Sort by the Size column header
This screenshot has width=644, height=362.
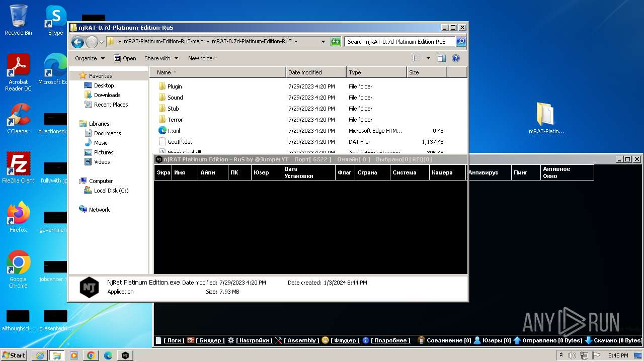coord(427,72)
